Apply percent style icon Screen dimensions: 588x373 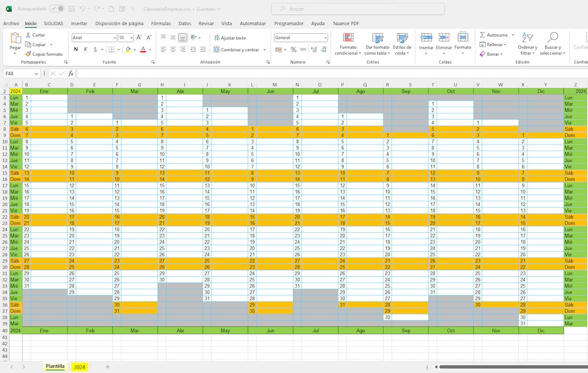(x=293, y=49)
